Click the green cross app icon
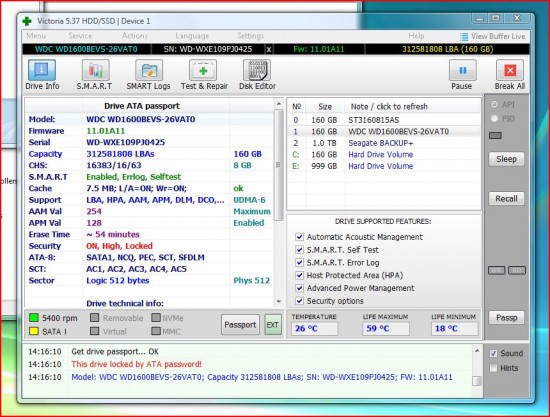The image size is (550, 417). [x=27, y=21]
